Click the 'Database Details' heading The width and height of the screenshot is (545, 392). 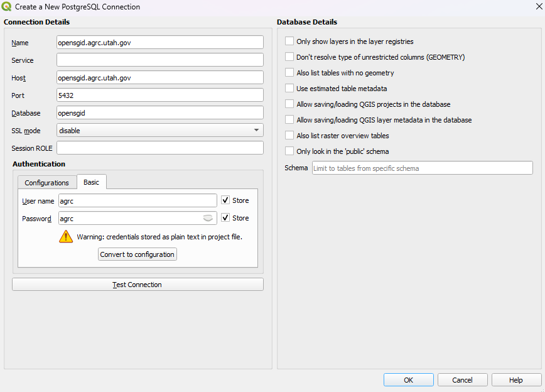point(307,22)
